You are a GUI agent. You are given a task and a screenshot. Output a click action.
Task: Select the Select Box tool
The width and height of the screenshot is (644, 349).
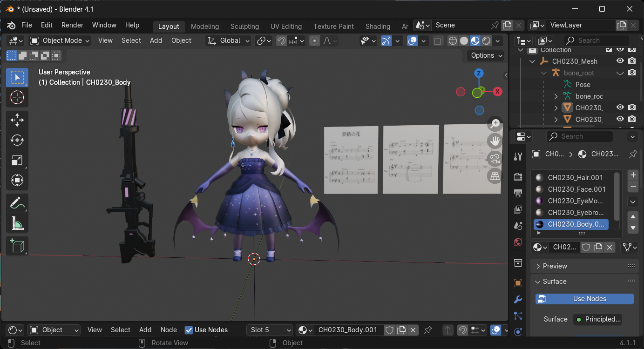[17, 78]
